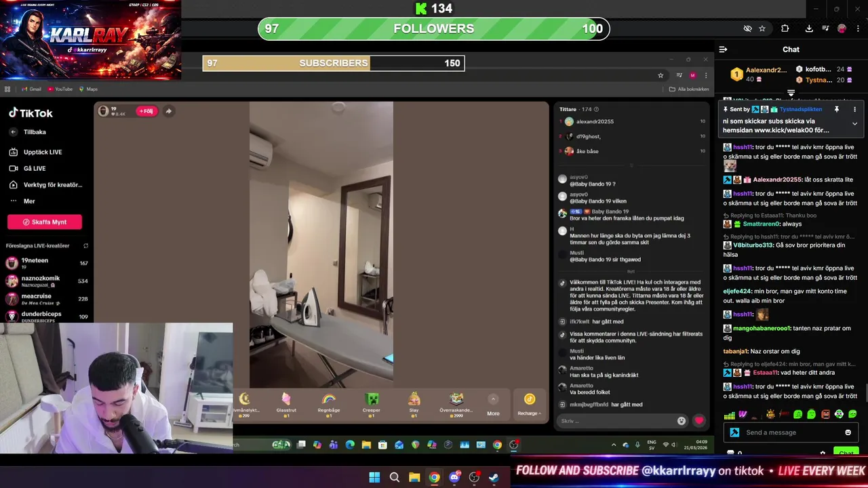Image resolution: width=868 pixels, height=488 pixels.
Task: Open File Explorer from the bottom taskbar
Action: [414, 477]
